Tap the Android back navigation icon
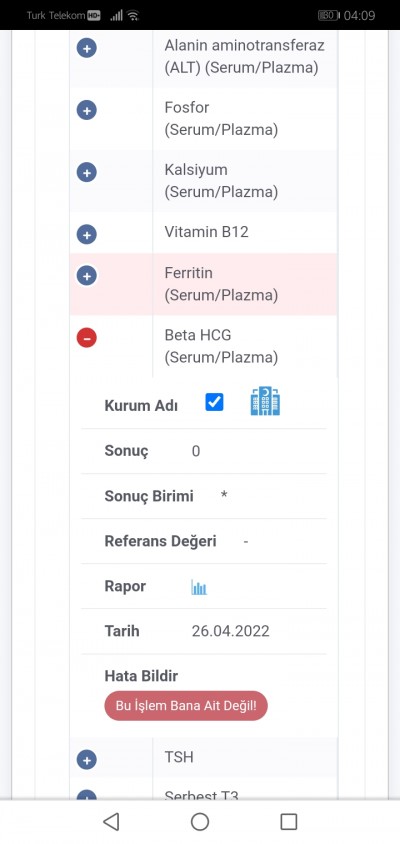Image resolution: width=400 pixels, height=844 pixels. (x=111, y=821)
